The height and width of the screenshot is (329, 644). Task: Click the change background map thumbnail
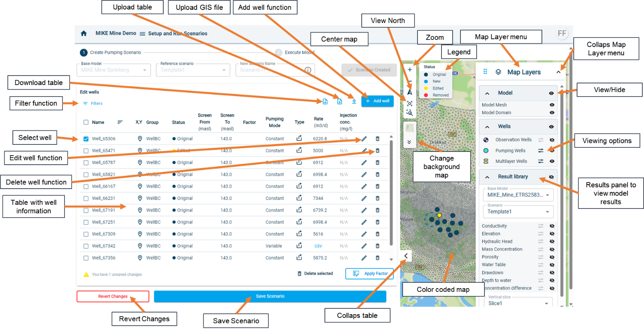point(410,128)
